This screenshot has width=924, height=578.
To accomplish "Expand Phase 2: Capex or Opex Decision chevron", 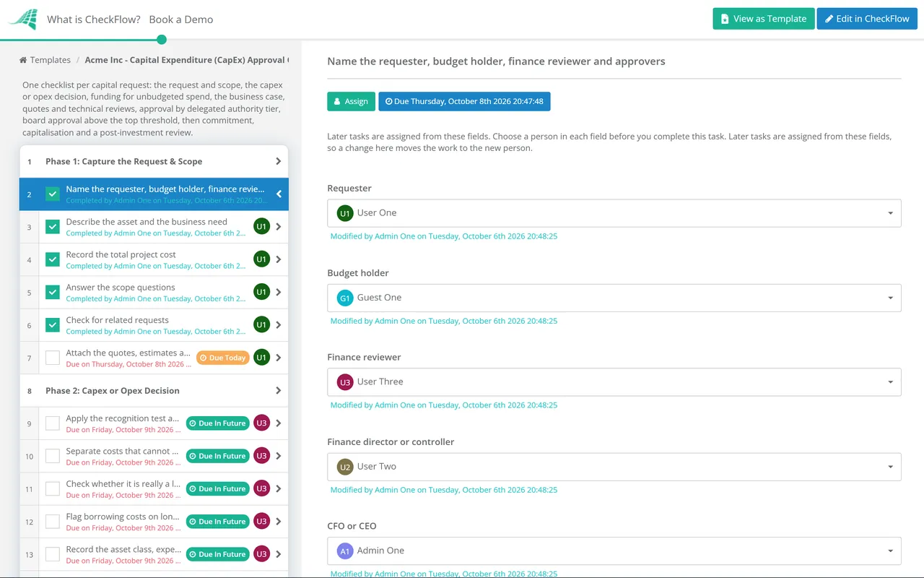I will click(x=279, y=391).
